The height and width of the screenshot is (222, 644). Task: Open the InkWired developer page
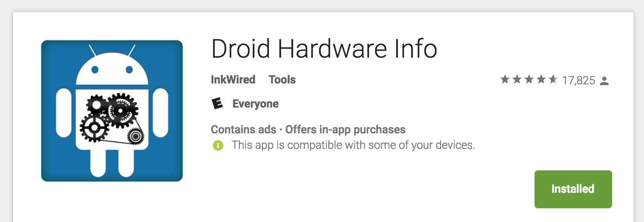233,80
